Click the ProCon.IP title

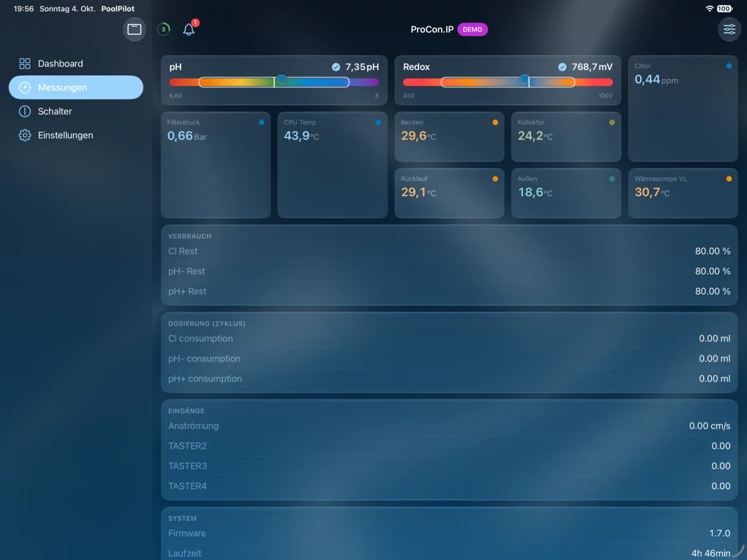pos(432,29)
